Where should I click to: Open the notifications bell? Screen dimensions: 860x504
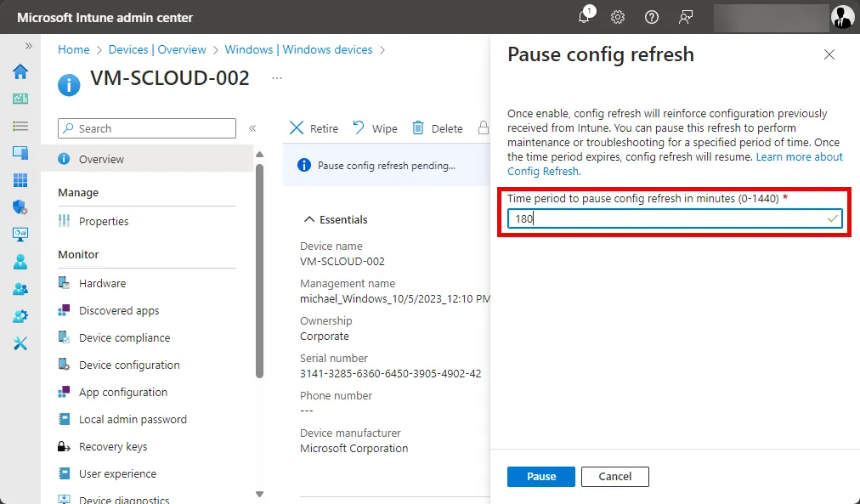(x=585, y=16)
